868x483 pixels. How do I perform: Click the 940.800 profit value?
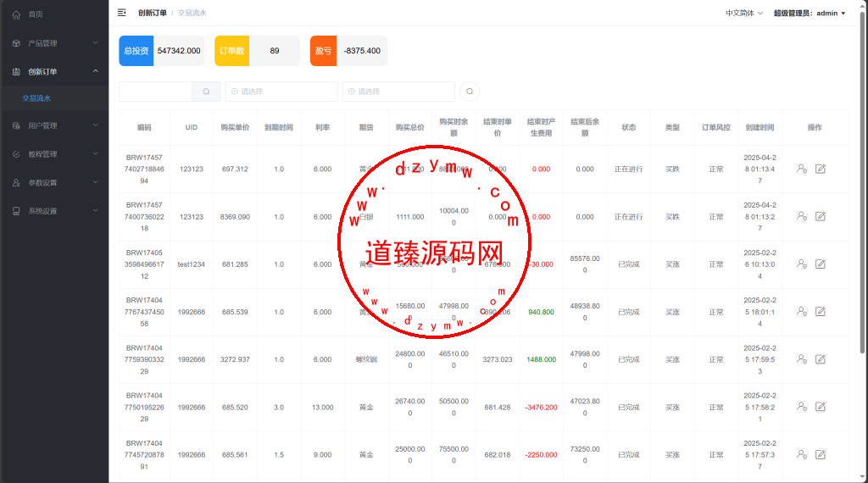click(541, 312)
